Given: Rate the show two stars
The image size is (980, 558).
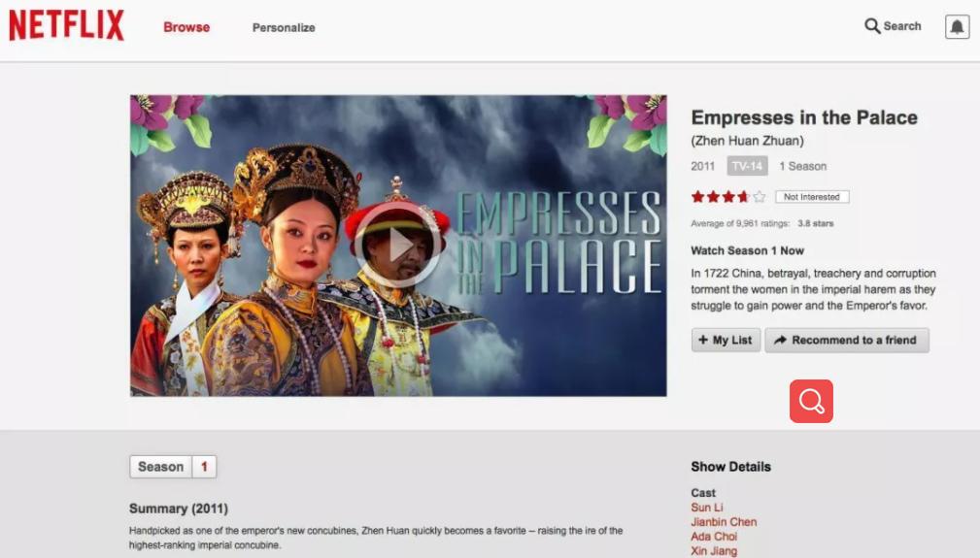Looking at the screenshot, I should click(713, 197).
